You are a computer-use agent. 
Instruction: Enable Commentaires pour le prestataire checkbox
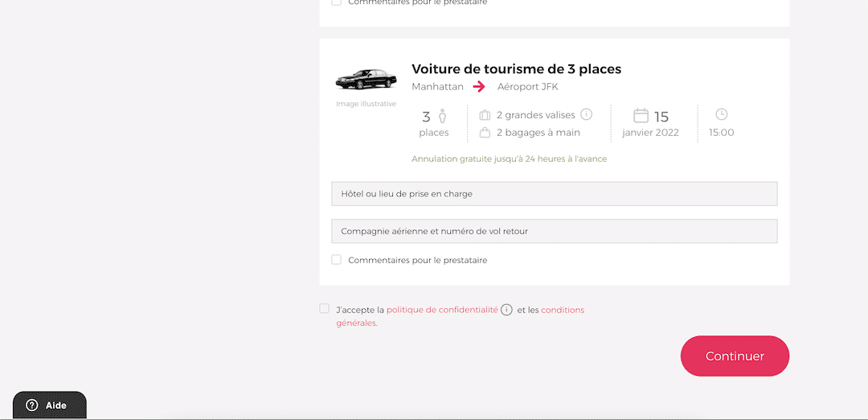tap(337, 260)
